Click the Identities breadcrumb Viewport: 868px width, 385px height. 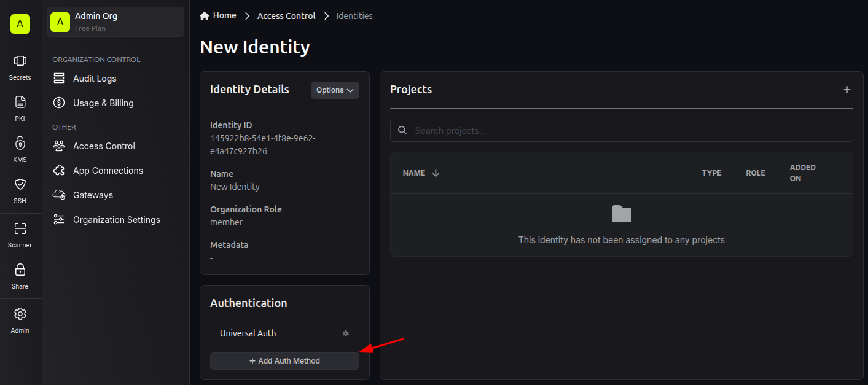[x=354, y=16]
